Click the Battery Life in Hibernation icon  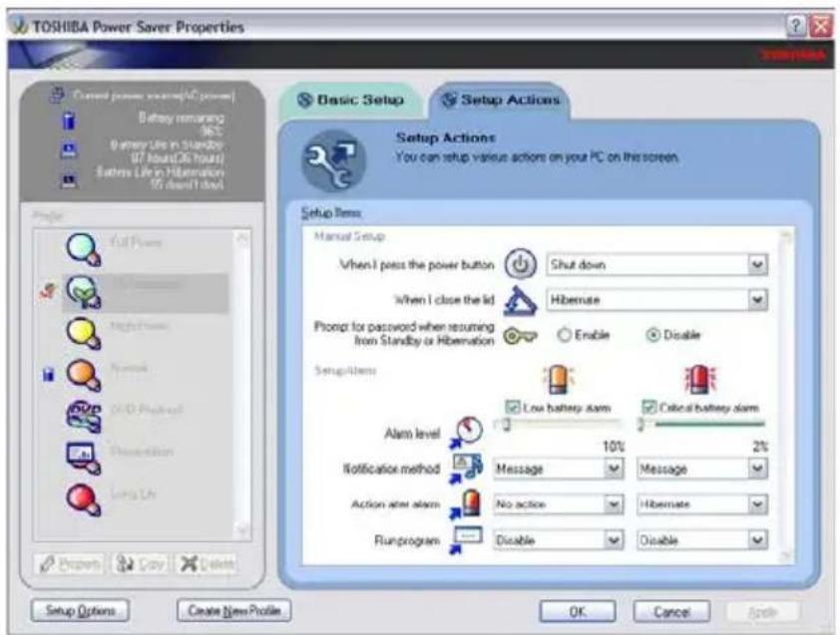tap(69, 181)
